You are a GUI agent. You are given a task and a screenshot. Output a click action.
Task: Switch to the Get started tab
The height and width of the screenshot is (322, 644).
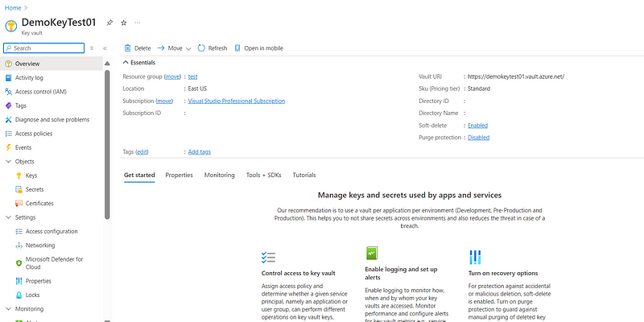coord(139,175)
